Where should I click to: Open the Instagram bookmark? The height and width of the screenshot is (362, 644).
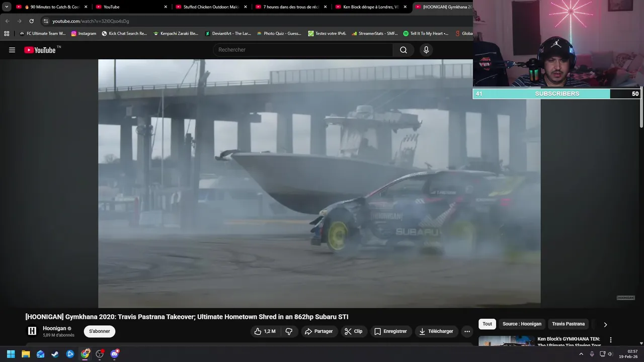[84, 34]
